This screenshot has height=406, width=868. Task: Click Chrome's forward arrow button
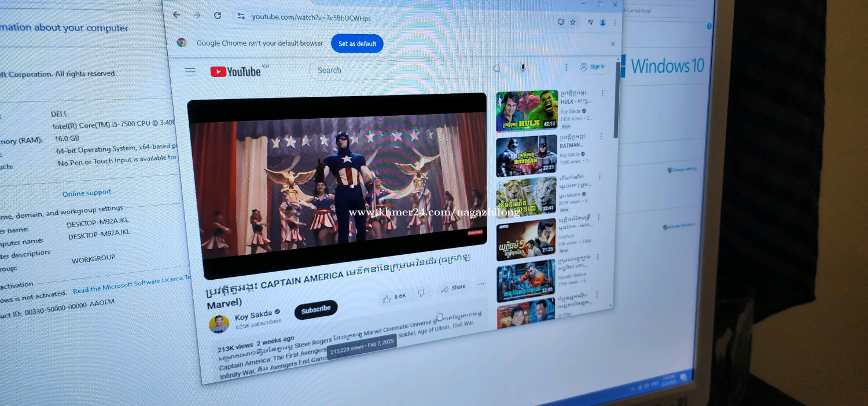[197, 15]
